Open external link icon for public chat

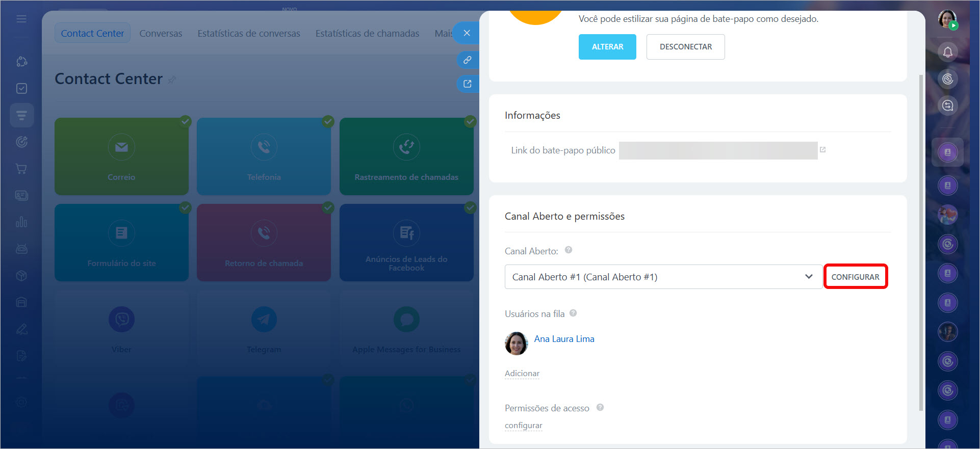[822, 150]
